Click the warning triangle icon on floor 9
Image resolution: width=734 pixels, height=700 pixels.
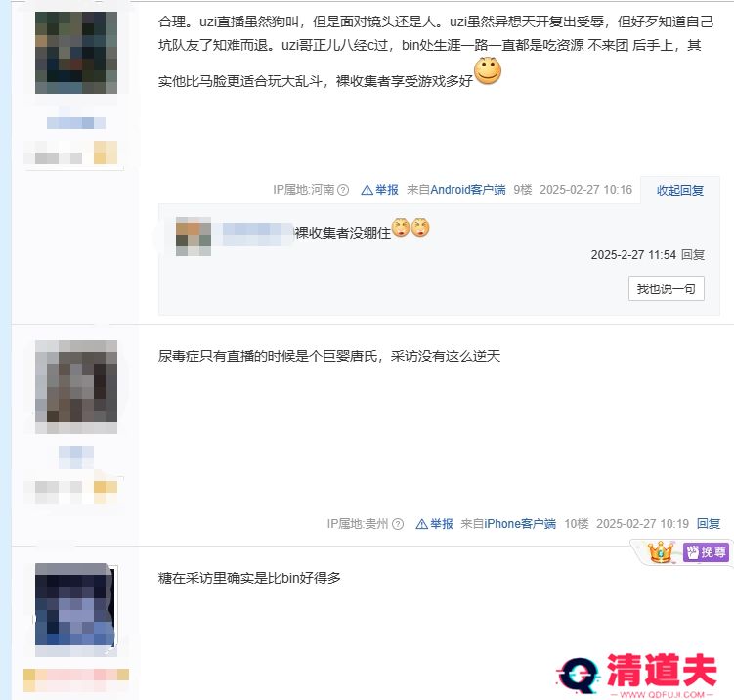click(367, 190)
